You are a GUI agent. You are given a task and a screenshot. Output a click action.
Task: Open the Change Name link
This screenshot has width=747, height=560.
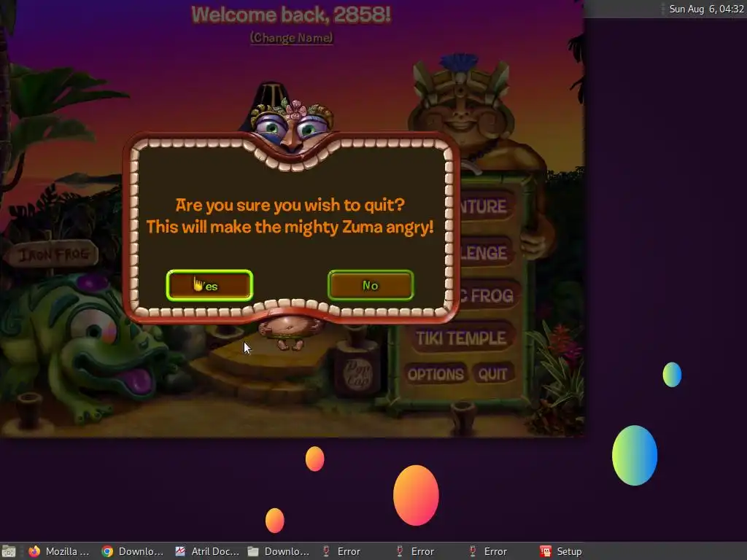[x=292, y=38]
